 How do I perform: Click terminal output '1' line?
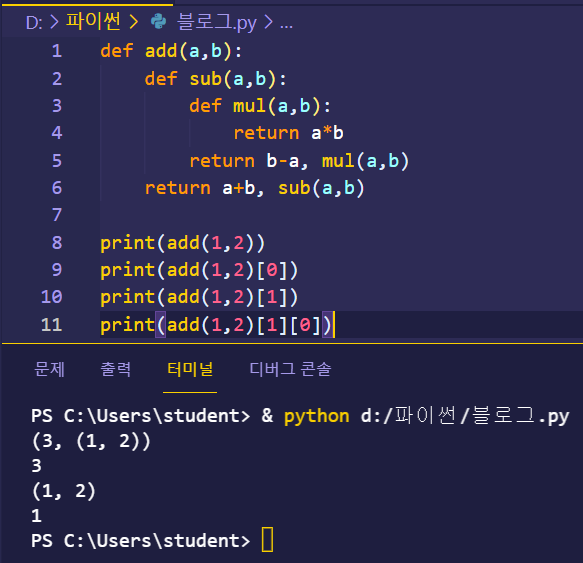[x=36, y=516]
